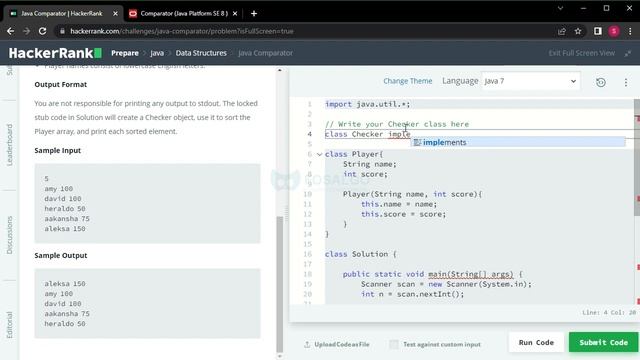Open the tab search chevron

click(560, 8)
